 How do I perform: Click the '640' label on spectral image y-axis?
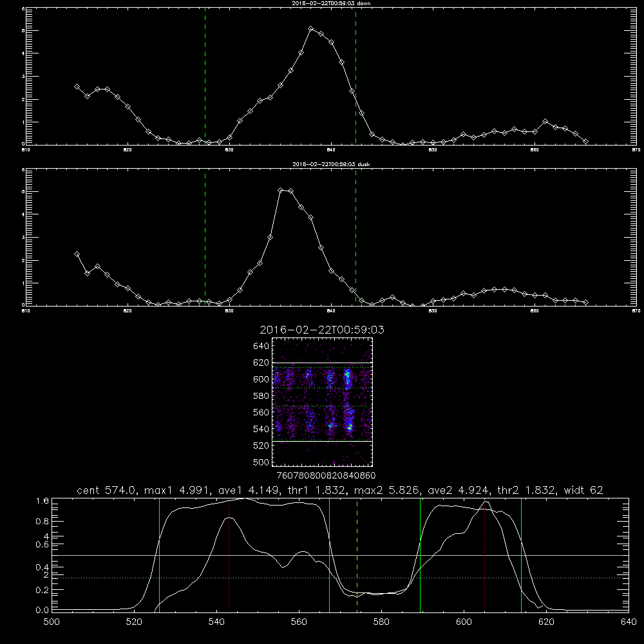click(x=261, y=346)
